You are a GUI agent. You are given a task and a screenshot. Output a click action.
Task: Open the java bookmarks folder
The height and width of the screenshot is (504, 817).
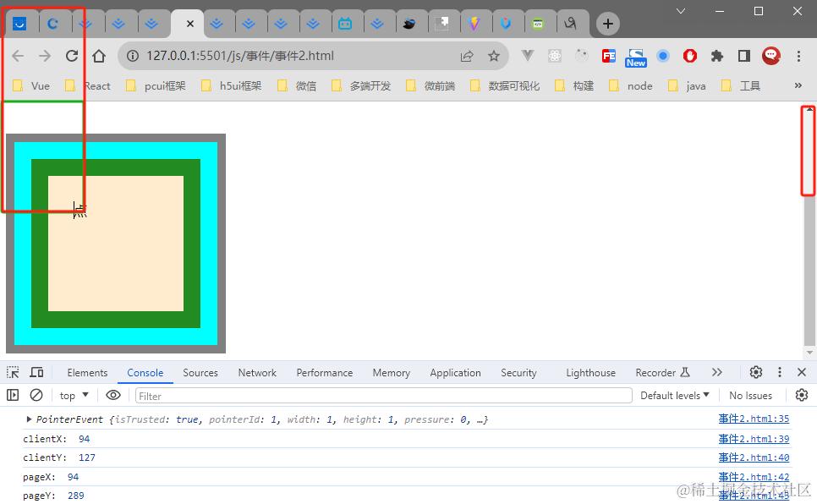tap(688, 85)
